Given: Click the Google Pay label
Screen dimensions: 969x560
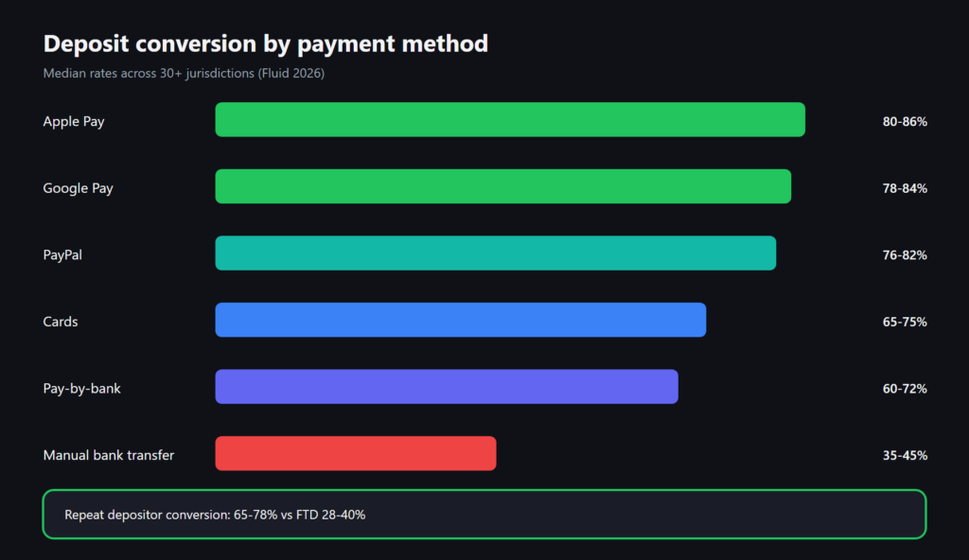Looking at the screenshot, I should (78, 188).
